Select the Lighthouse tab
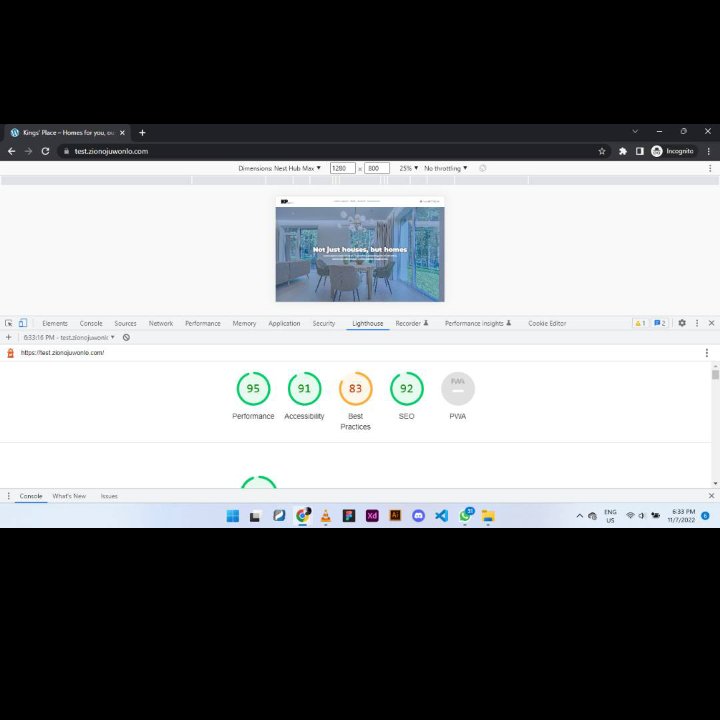 (367, 324)
